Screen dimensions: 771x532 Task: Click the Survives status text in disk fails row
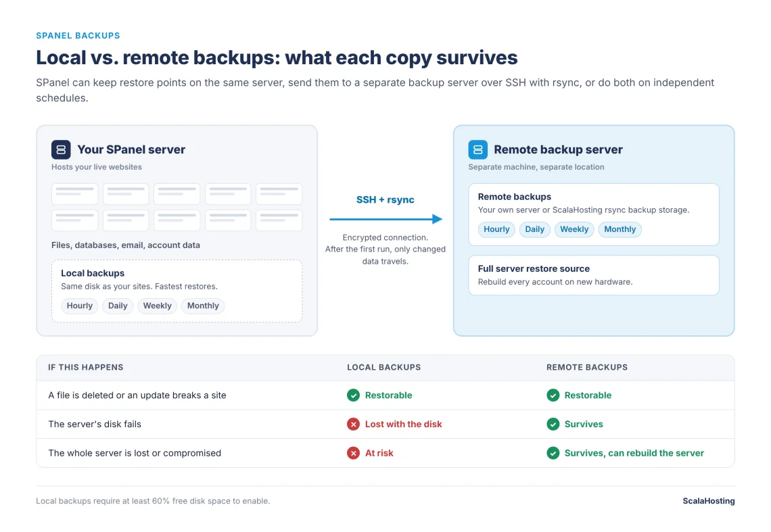584,424
